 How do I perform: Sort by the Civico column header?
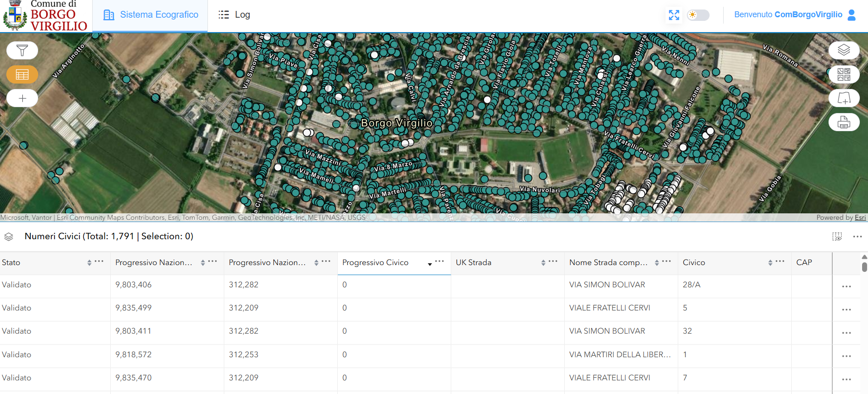click(694, 263)
